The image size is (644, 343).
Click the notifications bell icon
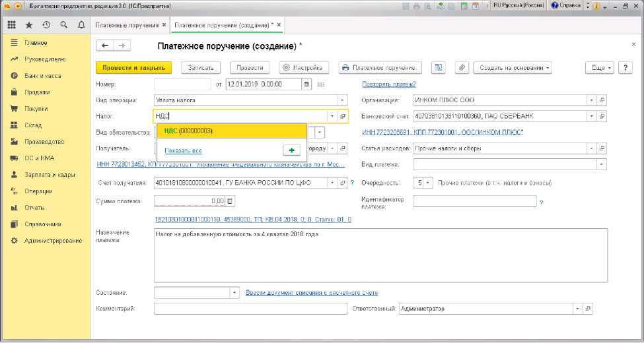tap(81, 25)
